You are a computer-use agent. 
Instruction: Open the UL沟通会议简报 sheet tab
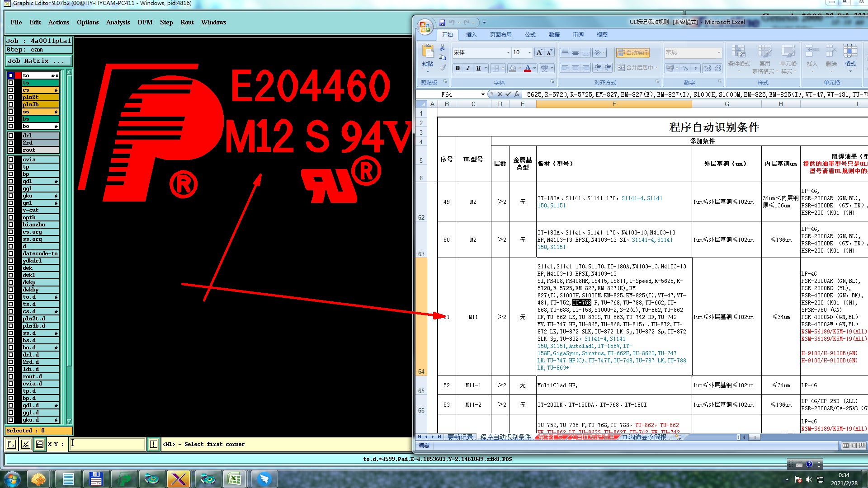click(x=644, y=437)
